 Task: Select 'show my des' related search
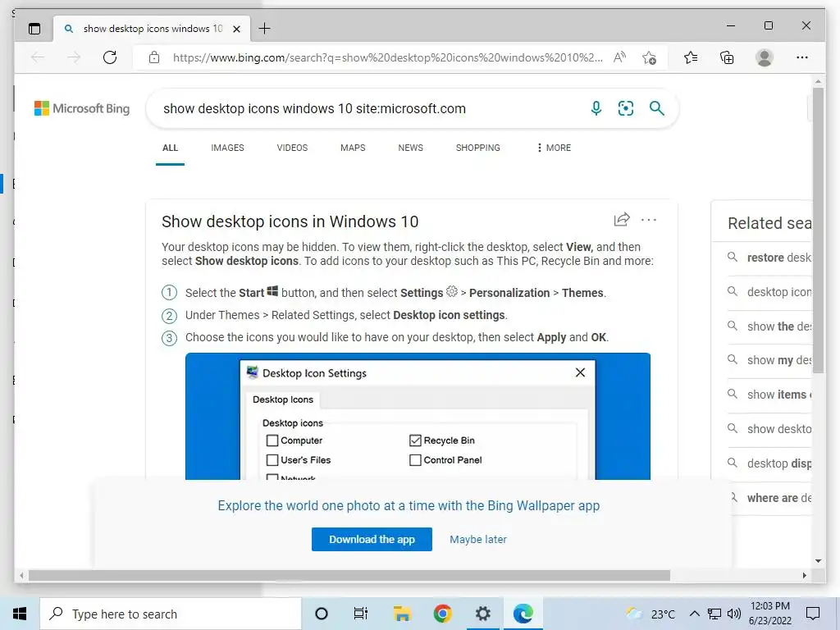pos(769,360)
